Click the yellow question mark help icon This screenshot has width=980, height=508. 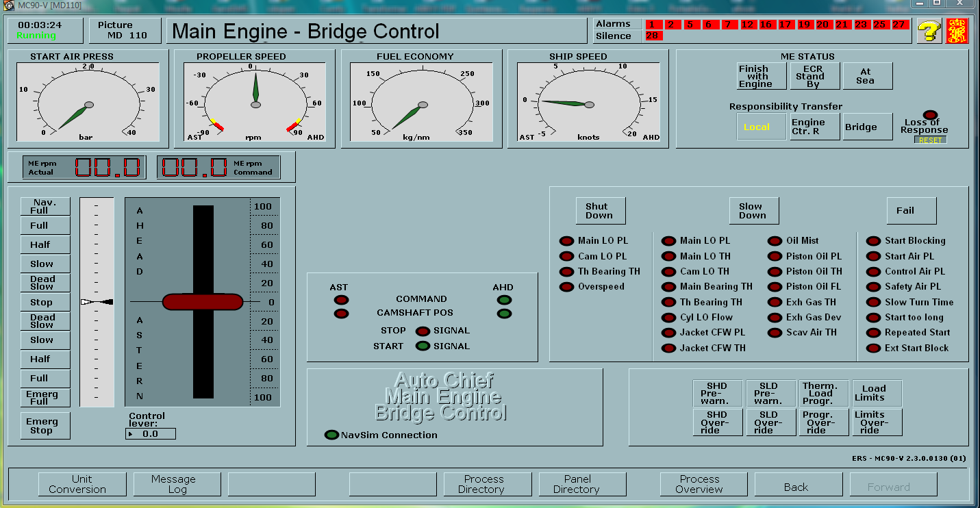click(x=929, y=31)
